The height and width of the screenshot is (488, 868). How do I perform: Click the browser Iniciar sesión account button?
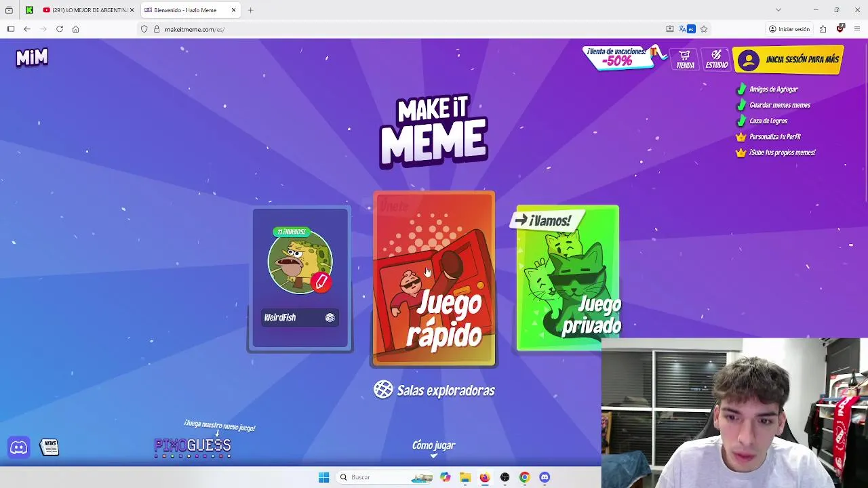789,29
